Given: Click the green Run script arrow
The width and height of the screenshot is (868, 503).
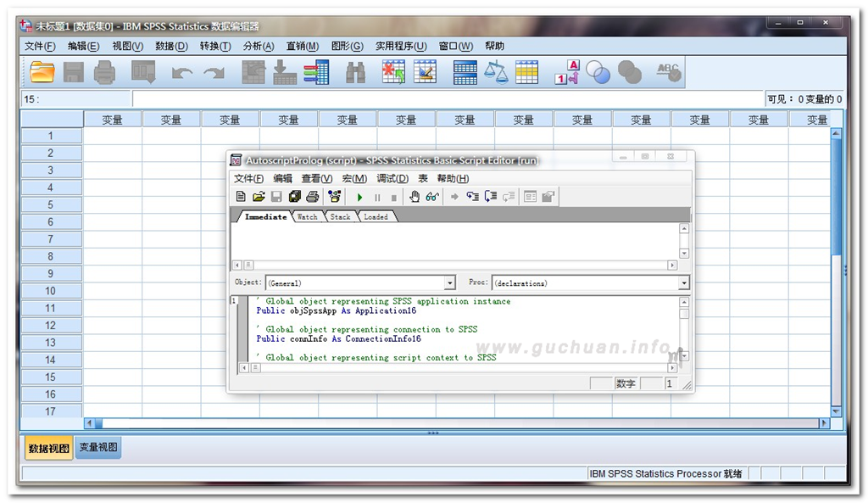Looking at the screenshot, I should [x=359, y=197].
